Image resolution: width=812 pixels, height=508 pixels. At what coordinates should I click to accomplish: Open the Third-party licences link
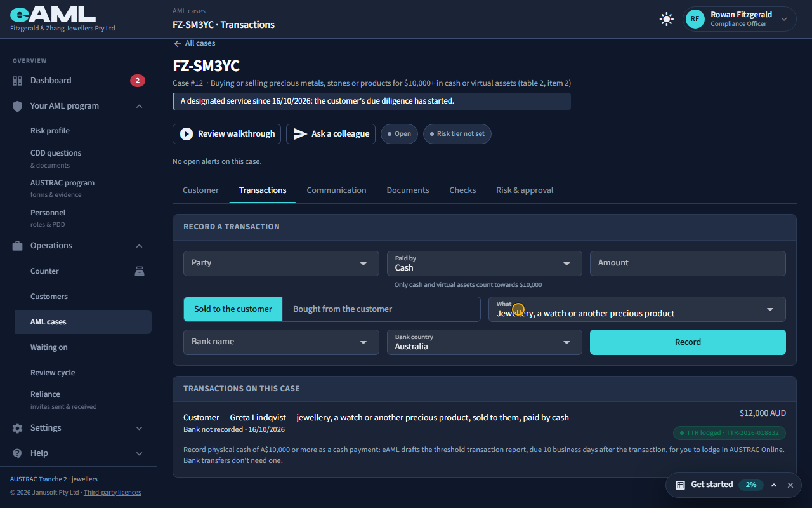click(x=112, y=493)
